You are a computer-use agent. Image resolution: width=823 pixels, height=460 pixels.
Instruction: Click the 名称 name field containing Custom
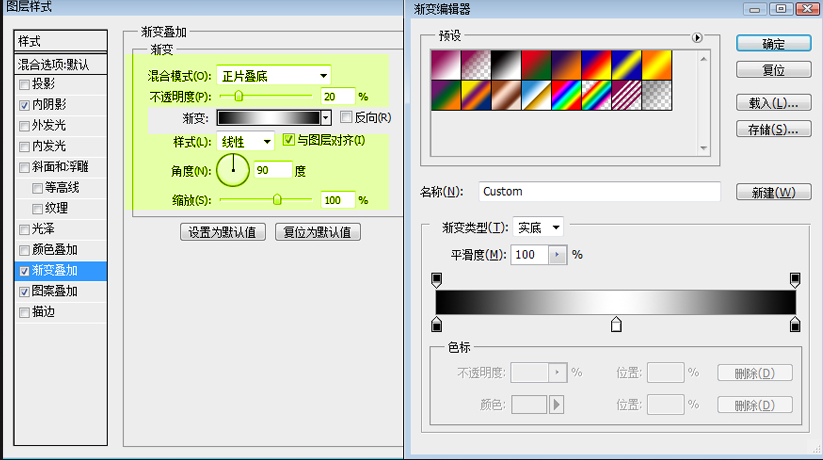coord(598,191)
